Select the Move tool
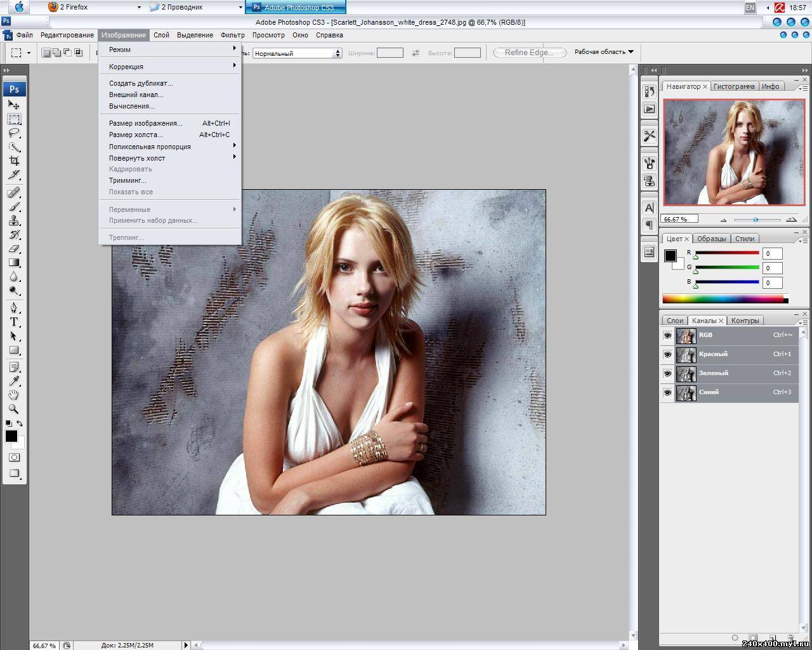The width and height of the screenshot is (812, 650). coord(14,105)
